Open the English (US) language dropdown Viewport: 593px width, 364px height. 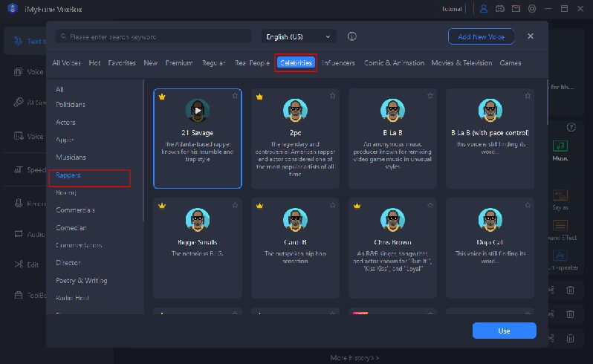[298, 36]
